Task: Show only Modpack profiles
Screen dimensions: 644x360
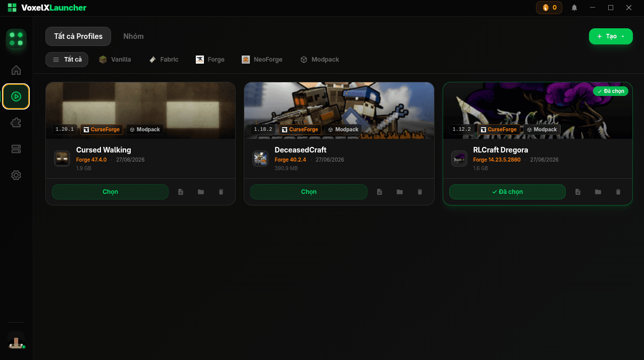Action: click(319, 60)
